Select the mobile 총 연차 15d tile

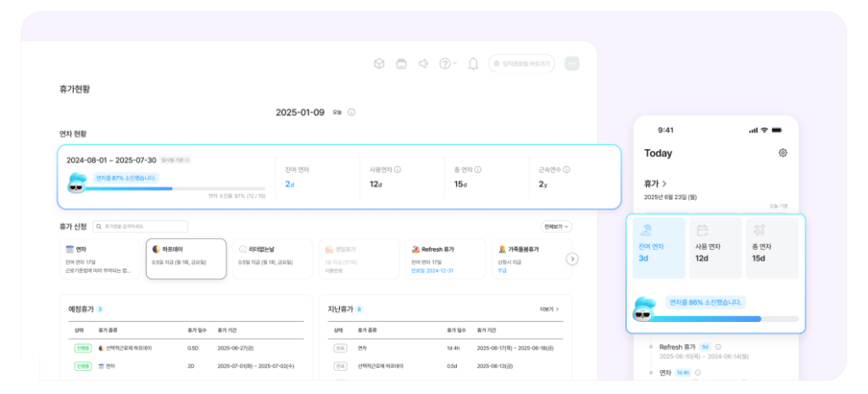coord(773,248)
